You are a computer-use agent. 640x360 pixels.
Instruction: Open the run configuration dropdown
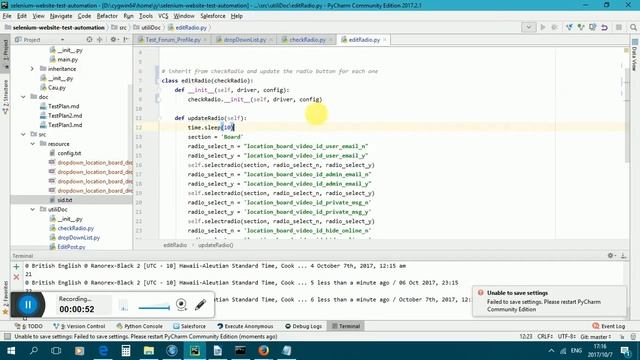529,27
